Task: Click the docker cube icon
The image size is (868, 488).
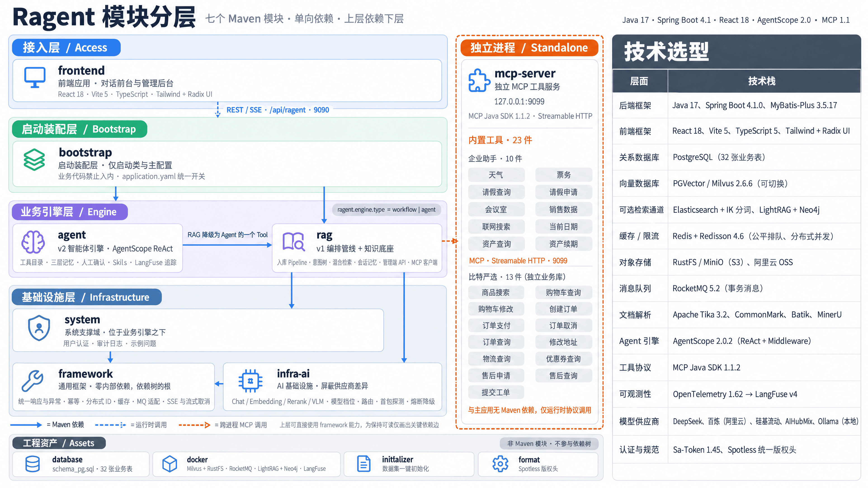Action: [x=170, y=464]
